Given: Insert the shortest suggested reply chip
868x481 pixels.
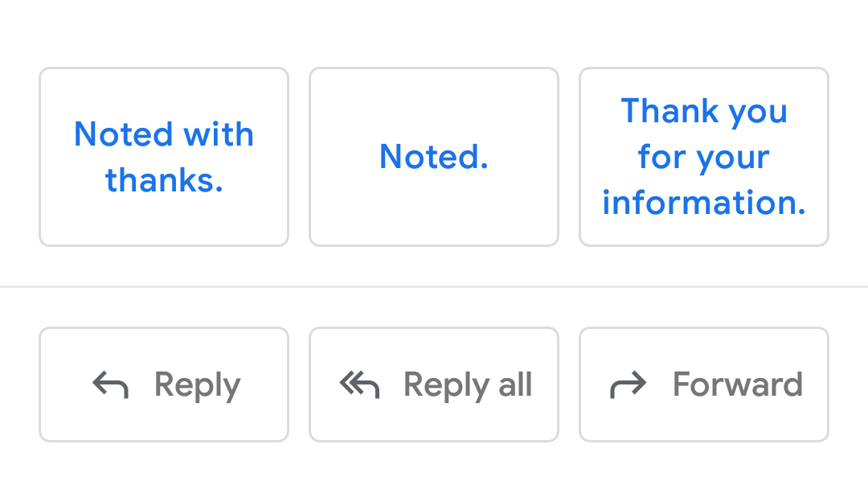Looking at the screenshot, I should click(x=434, y=157).
